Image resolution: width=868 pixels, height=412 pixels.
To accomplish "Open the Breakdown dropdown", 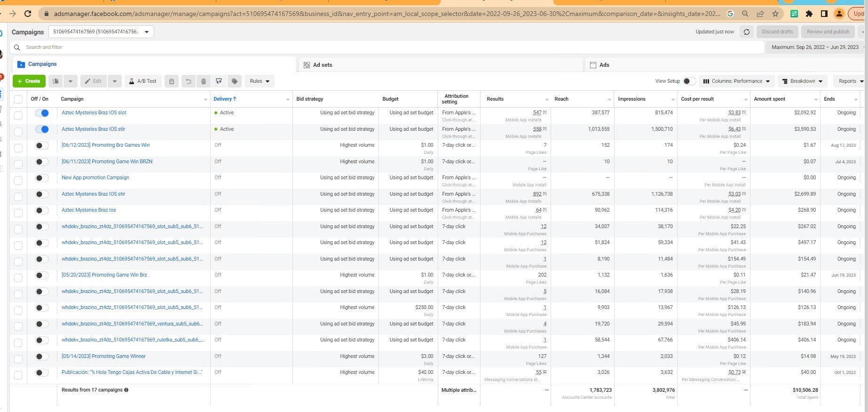I will pyautogui.click(x=802, y=81).
